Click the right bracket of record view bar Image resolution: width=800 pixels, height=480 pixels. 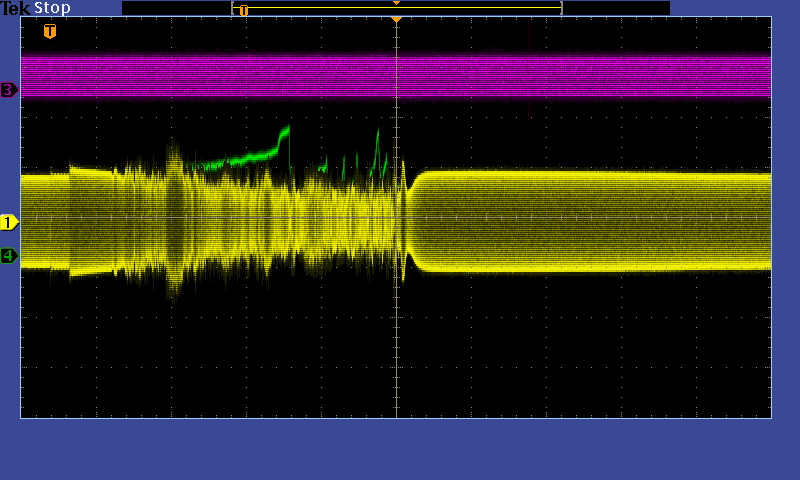[561, 8]
